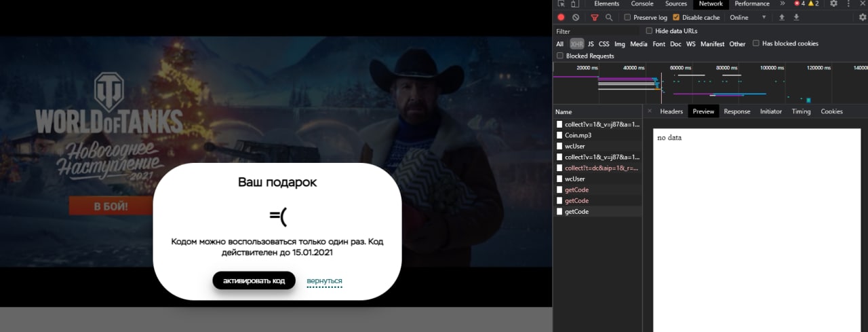Screen dimensions: 868x332
Task: Enable the Preserve log checkbox
Action: pyautogui.click(x=627, y=18)
